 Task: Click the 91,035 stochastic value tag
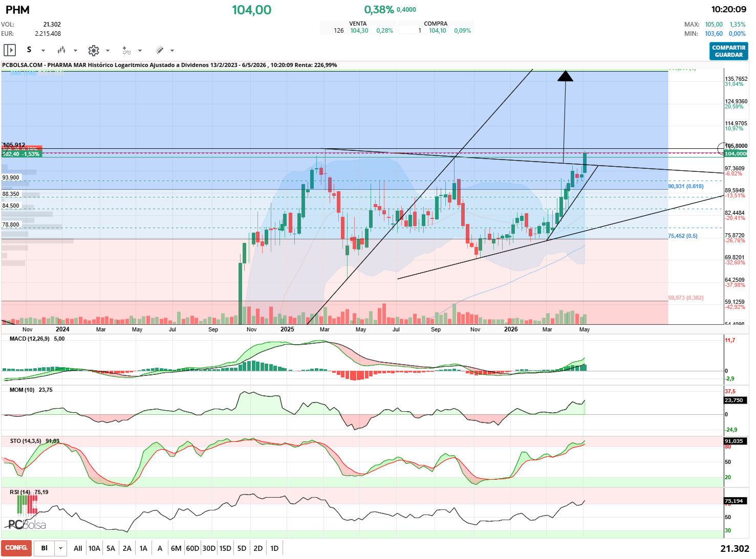pos(734,441)
